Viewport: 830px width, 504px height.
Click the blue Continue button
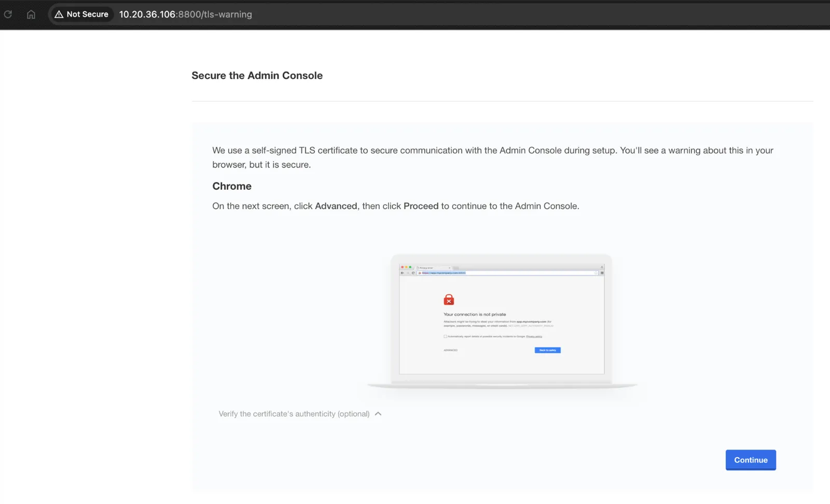[751, 460]
